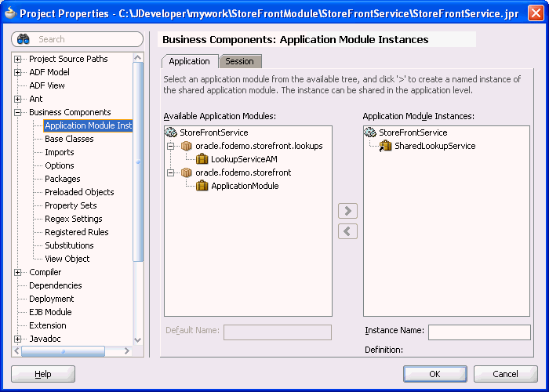Image resolution: width=549 pixels, height=392 pixels.
Task: Select Extension in the tree
Action: (47, 325)
